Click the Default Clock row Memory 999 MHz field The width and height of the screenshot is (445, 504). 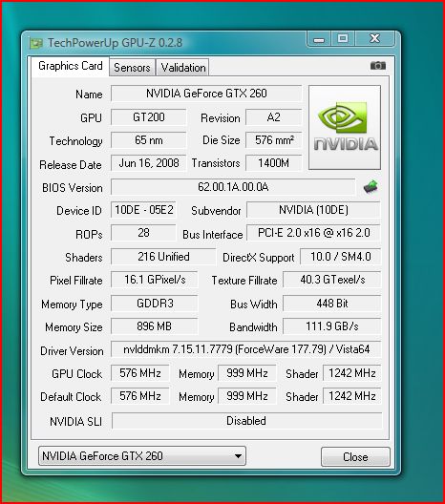pos(247,396)
